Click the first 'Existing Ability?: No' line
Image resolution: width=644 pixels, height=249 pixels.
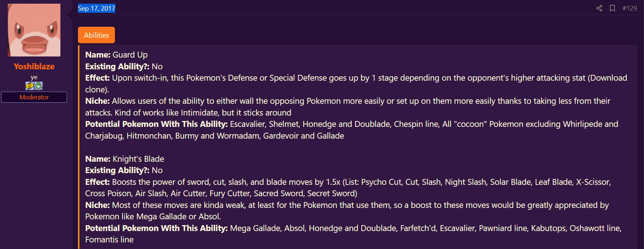coord(124,66)
